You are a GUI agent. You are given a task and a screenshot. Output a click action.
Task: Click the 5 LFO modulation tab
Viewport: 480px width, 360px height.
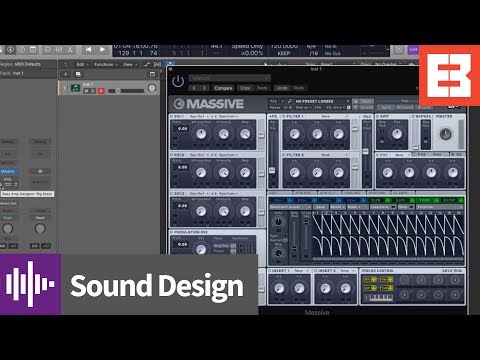(x=380, y=200)
